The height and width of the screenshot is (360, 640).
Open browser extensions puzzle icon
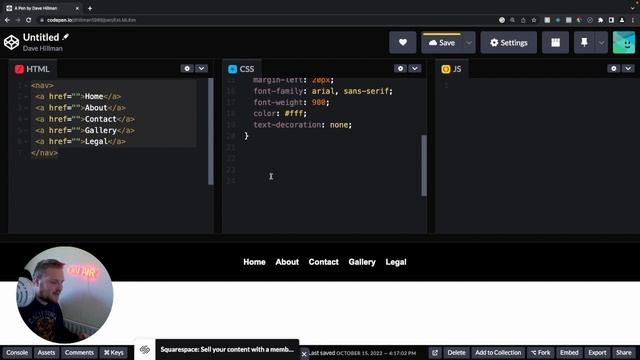pyautogui.click(x=600, y=20)
